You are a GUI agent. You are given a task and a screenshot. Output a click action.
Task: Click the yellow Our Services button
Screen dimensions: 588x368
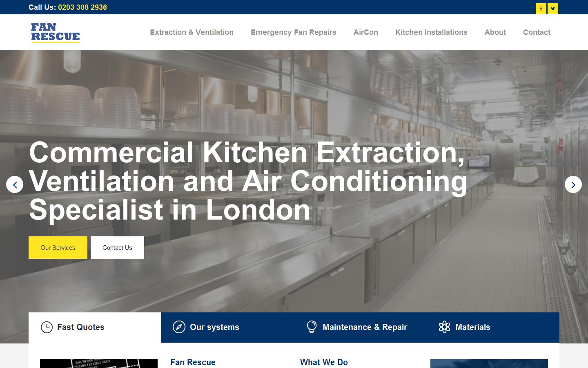tap(58, 247)
